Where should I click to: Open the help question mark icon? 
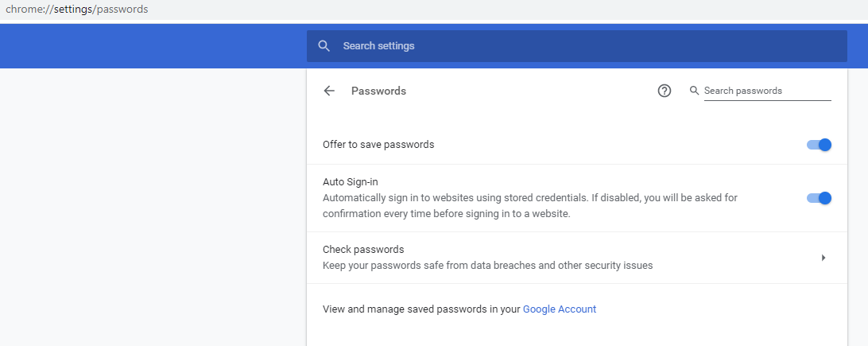(x=665, y=91)
